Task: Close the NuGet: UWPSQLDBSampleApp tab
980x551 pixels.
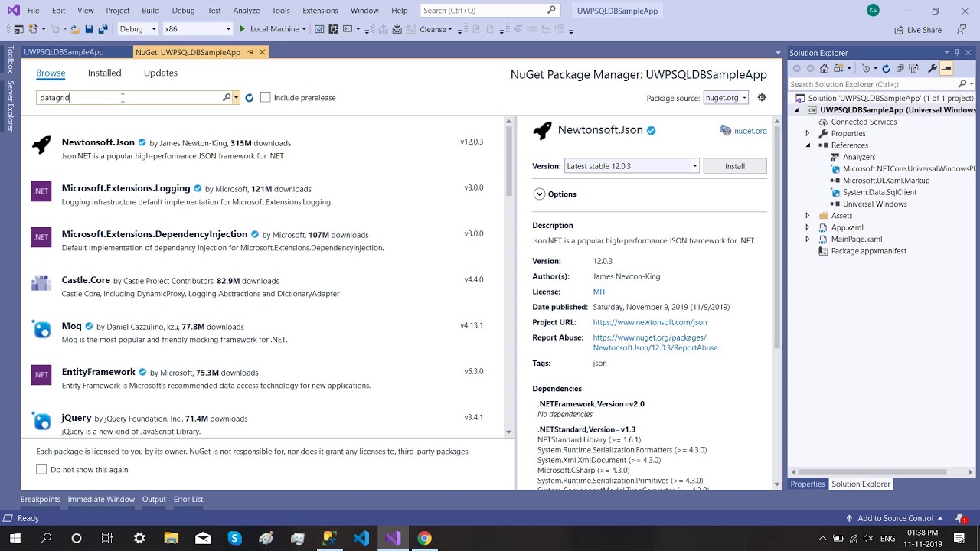Action: [x=262, y=52]
